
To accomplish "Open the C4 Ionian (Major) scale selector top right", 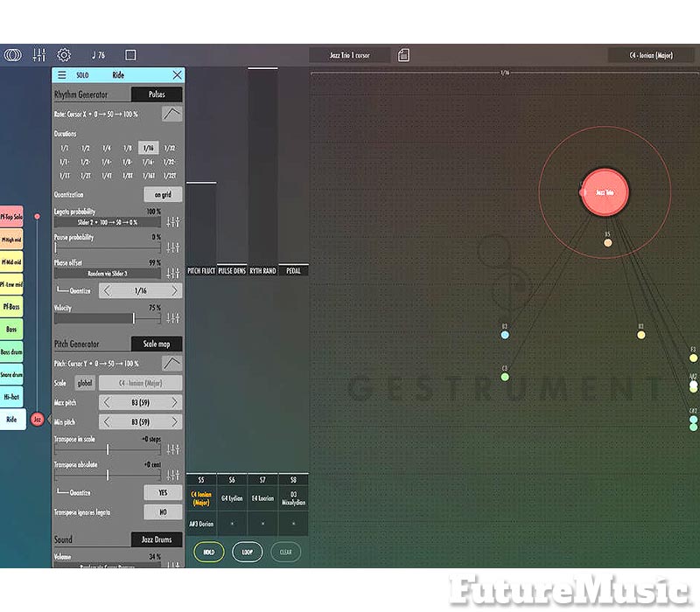I will coord(651,55).
